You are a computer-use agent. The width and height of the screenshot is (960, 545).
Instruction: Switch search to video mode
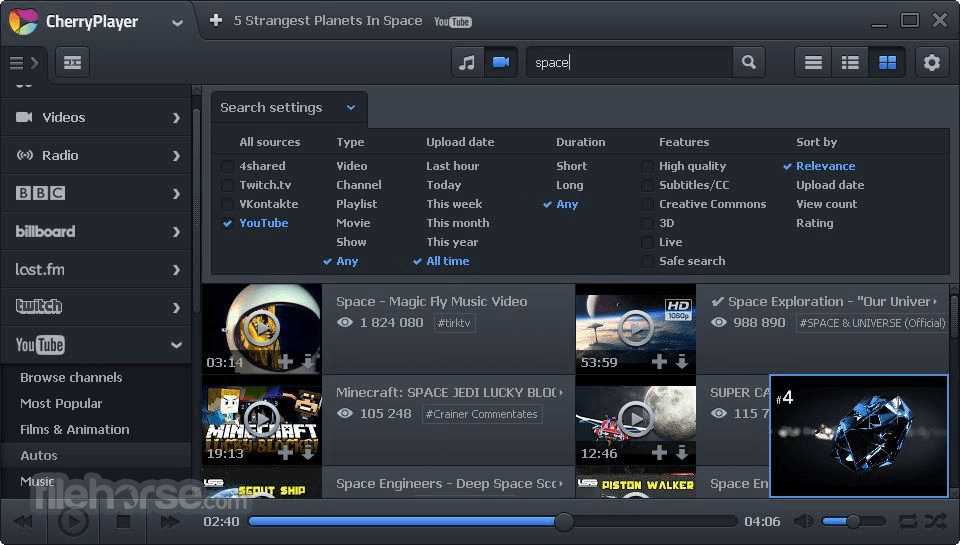[x=501, y=62]
